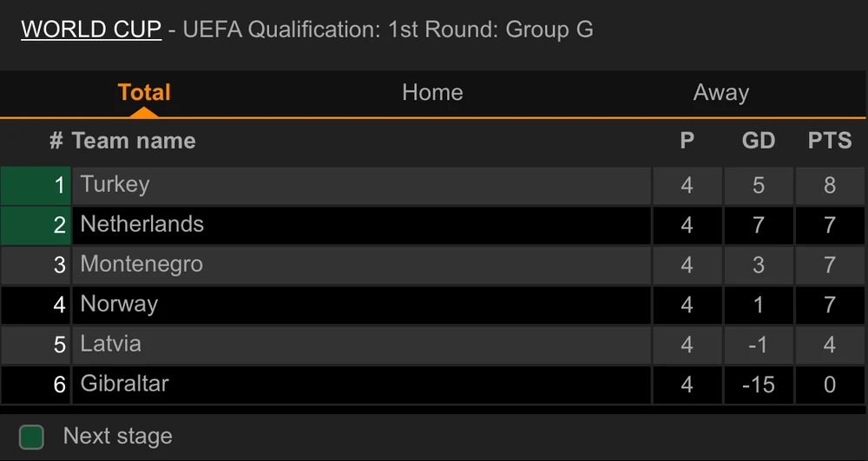Image resolution: width=868 pixels, height=461 pixels.
Task: Switch to the Away tab
Action: [720, 93]
